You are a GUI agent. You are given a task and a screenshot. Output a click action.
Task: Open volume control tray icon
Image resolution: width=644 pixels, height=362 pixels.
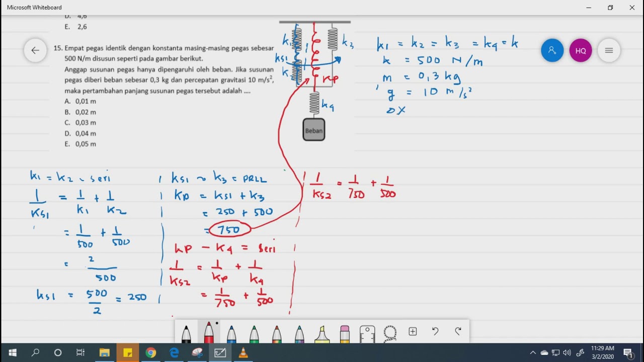tap(568, 352)
